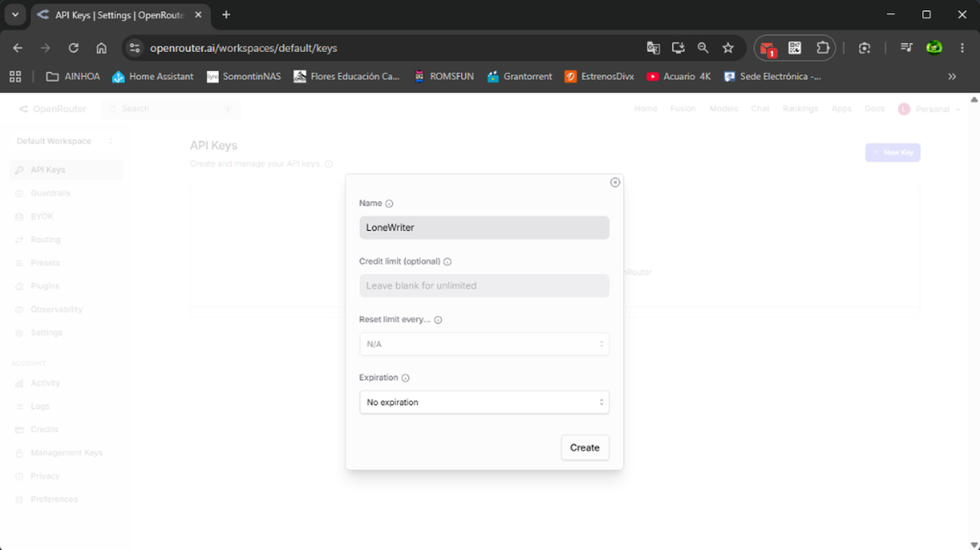
Task: Focus the Name field containing LoneWriter
Action: pos(484,227)
